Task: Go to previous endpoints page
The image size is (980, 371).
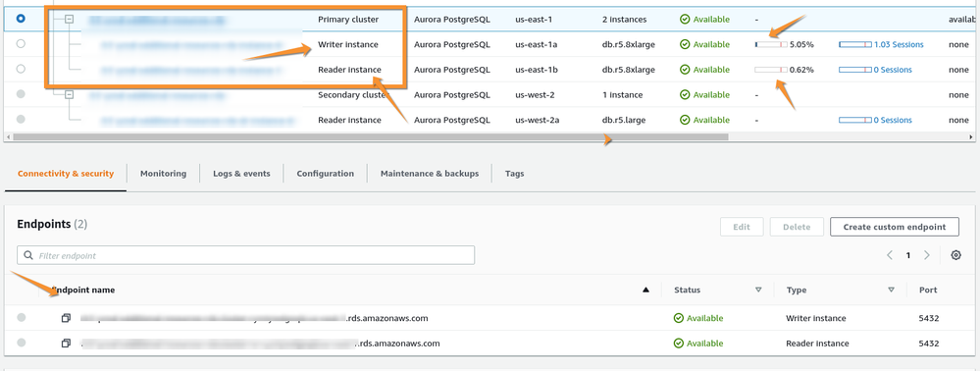Action: coord(890,255)
